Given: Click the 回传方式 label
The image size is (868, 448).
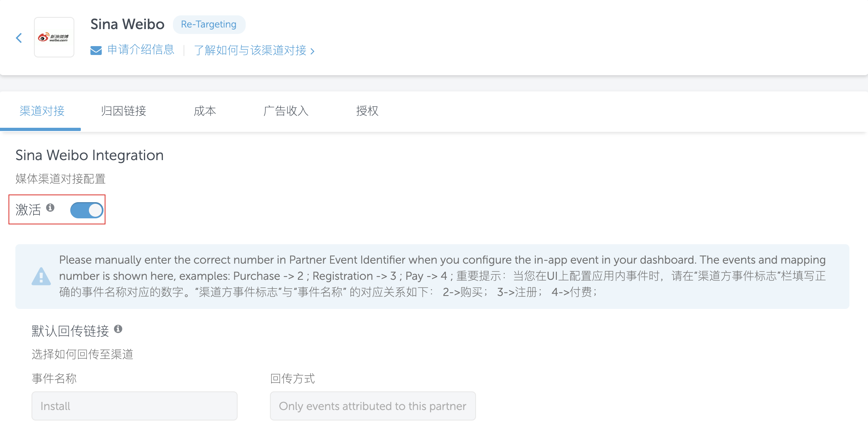Looking at the screenshot, I should [x=293, y=378].
